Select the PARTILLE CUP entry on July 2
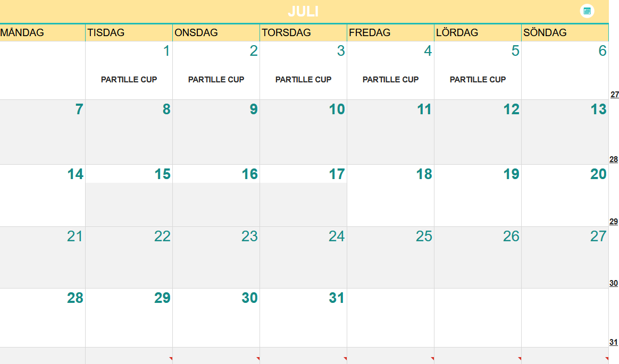Viewport: 619px width, 364px height. point(216,80)
